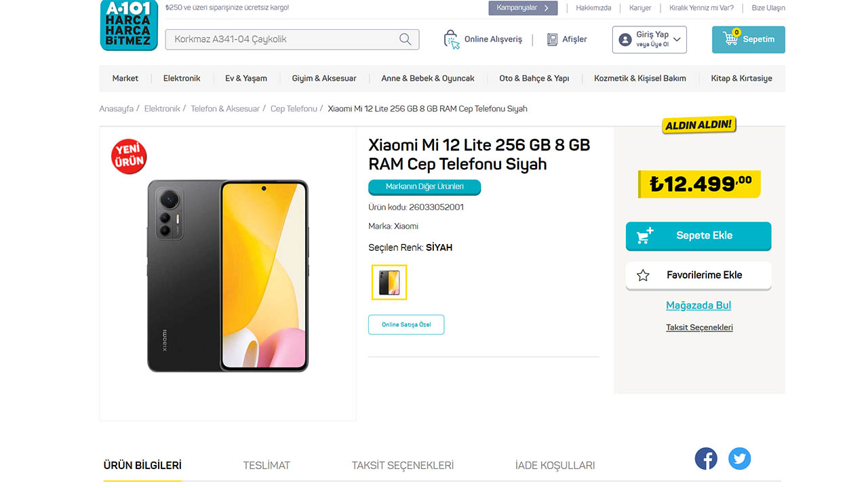Select Kozmetik & Kişisel Bakım from navigation

point(639,78)
